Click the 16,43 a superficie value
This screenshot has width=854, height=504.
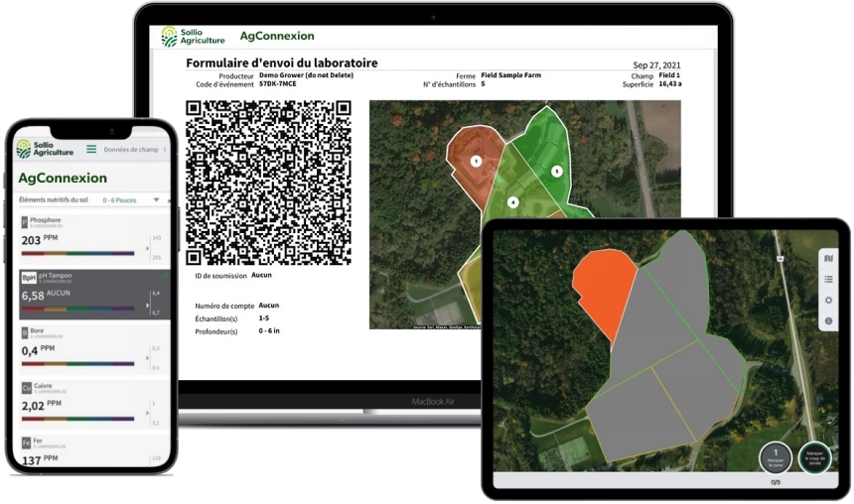670,84
